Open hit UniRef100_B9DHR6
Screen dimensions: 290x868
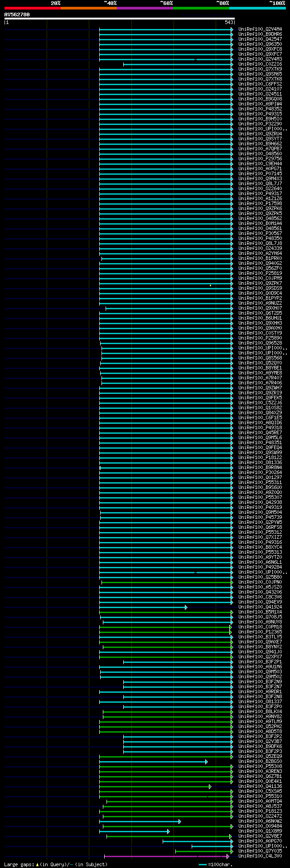pyautogui.click(x=260, y=34)
